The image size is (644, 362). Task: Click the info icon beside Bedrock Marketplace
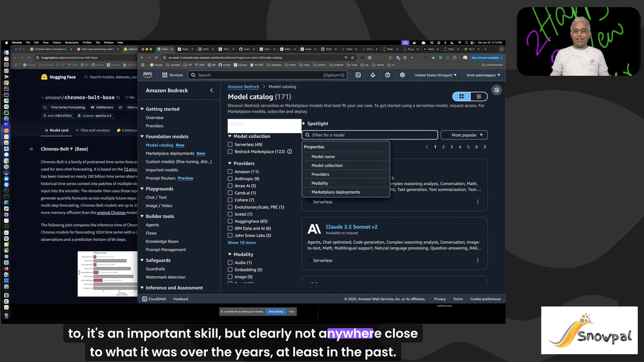tap(290, 152)
